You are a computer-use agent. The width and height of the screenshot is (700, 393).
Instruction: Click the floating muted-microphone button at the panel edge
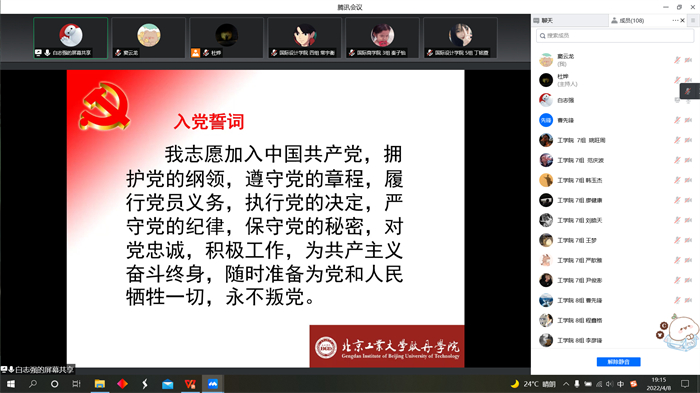point(689,91)
